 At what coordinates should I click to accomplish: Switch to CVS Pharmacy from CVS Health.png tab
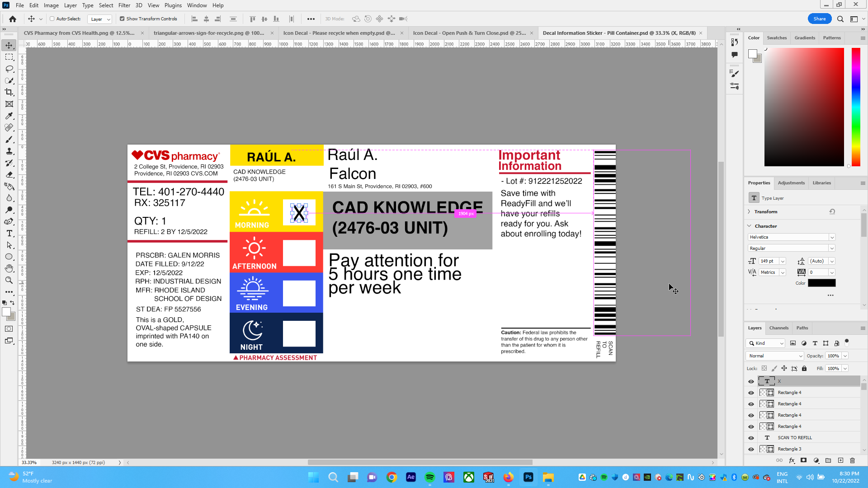pyautogui.click(x=79, y=33)
